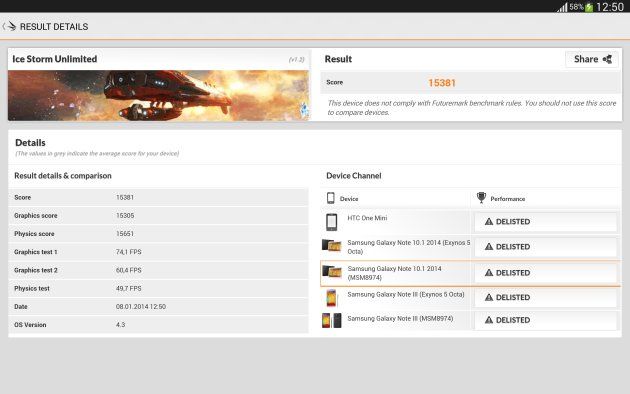Click the Futuremark compliance warning text
Screen dimensions: 630x394
[472, 108]
